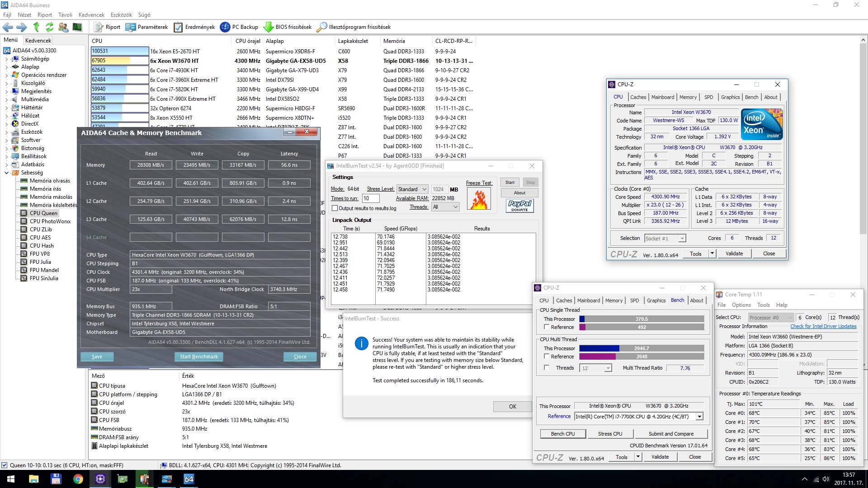Open the Threads count dropdown in CPU-Z Bench
The width and height of the screenshot is (868, 488).
tap(595, 368)
